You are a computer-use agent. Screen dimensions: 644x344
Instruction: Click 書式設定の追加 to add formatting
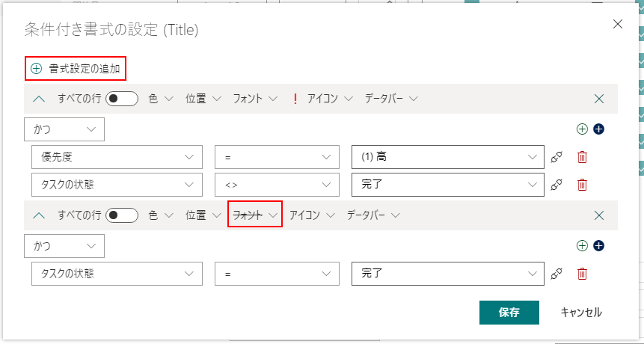(76, 69)
